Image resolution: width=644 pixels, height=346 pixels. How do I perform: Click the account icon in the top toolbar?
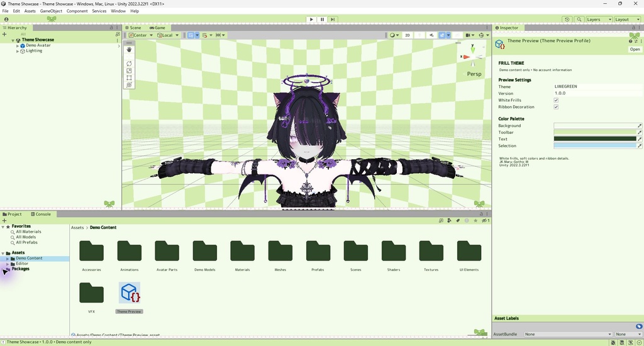click(6, 20)
